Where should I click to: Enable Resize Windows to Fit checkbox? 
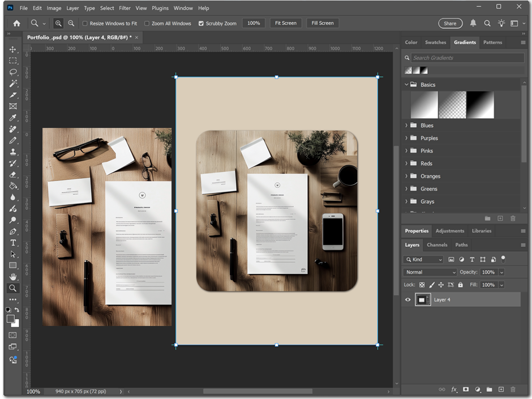(x=85, y=23)
